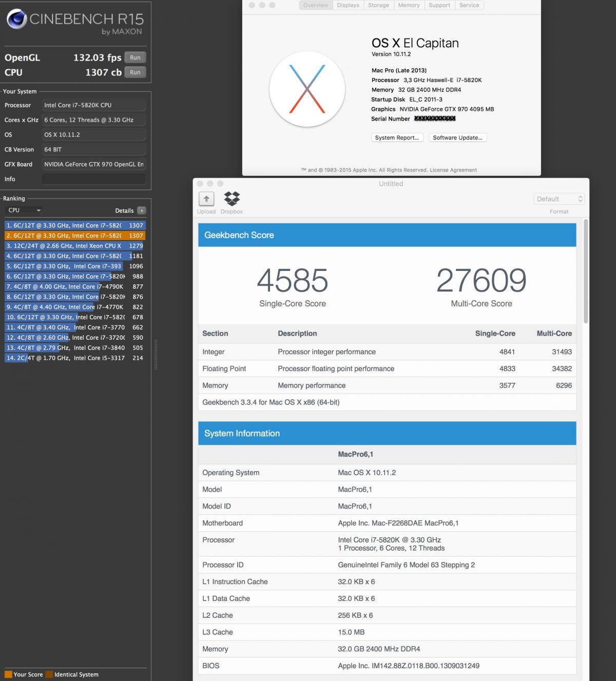
Task: Click the Details arrow icon in Ranking
Action: pos(142,210)
